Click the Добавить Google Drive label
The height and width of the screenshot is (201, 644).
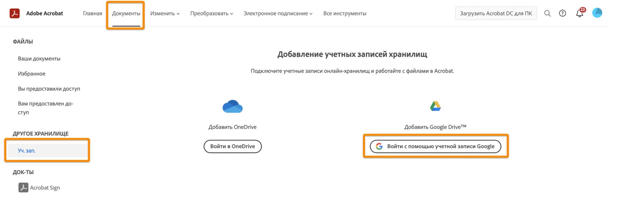(x=435, y=127)
